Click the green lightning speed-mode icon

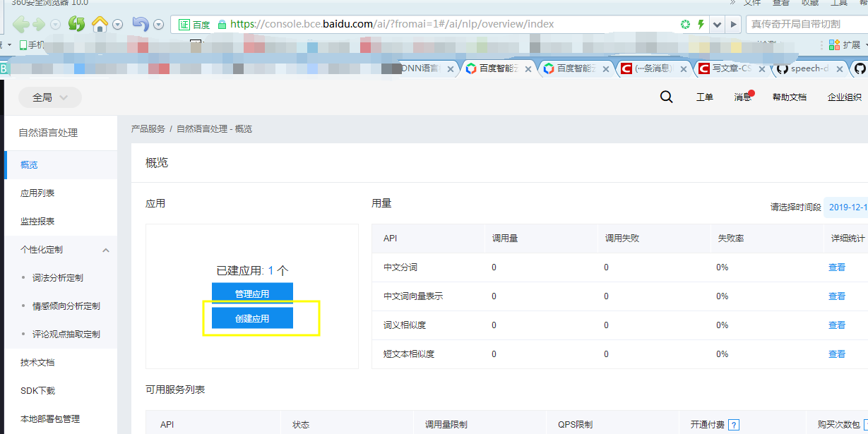(701, 24)
